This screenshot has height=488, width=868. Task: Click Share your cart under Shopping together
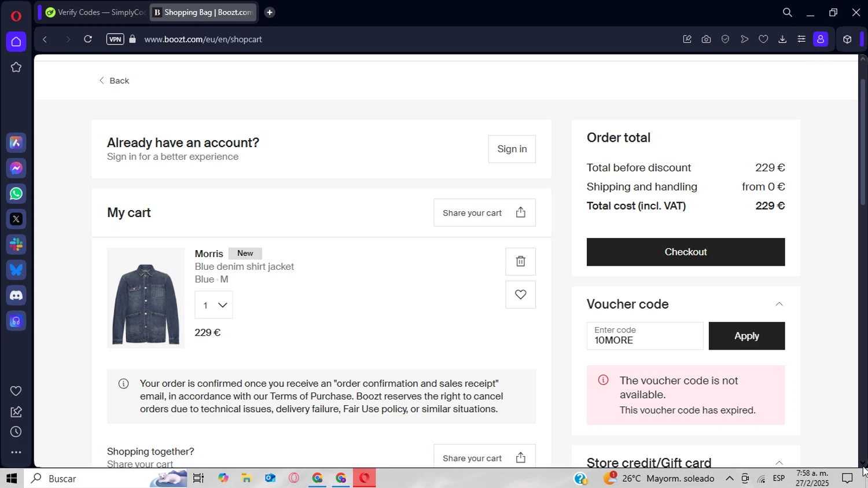484,457
